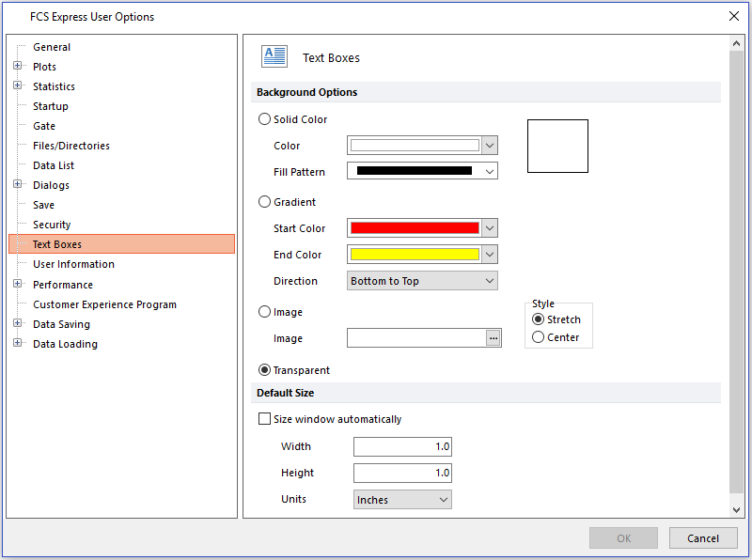Expand the Data Saving tree node
This screenshot has height=560, width=752.
(17, 323)
